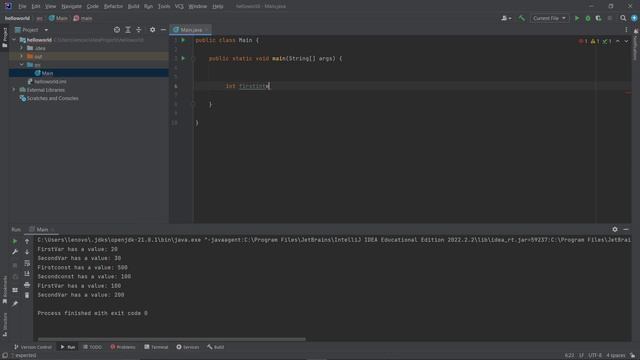Open the VCS menu

(x=179, y=7)
